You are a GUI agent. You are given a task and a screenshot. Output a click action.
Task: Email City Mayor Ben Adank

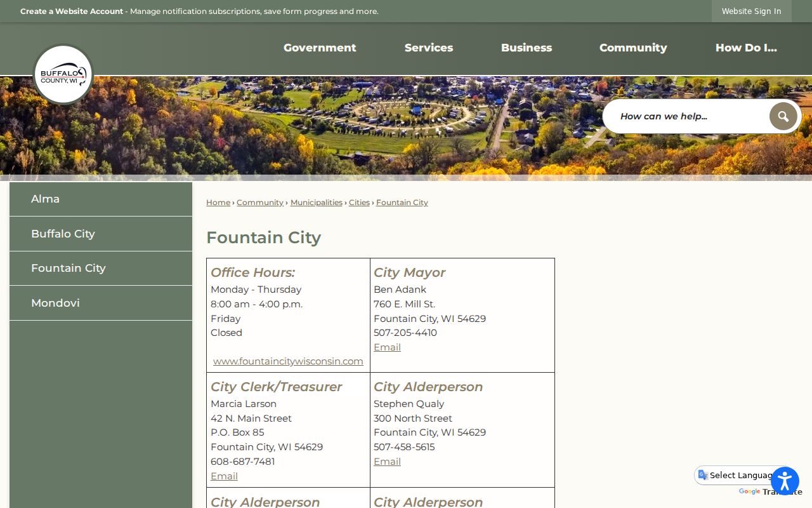387,347
